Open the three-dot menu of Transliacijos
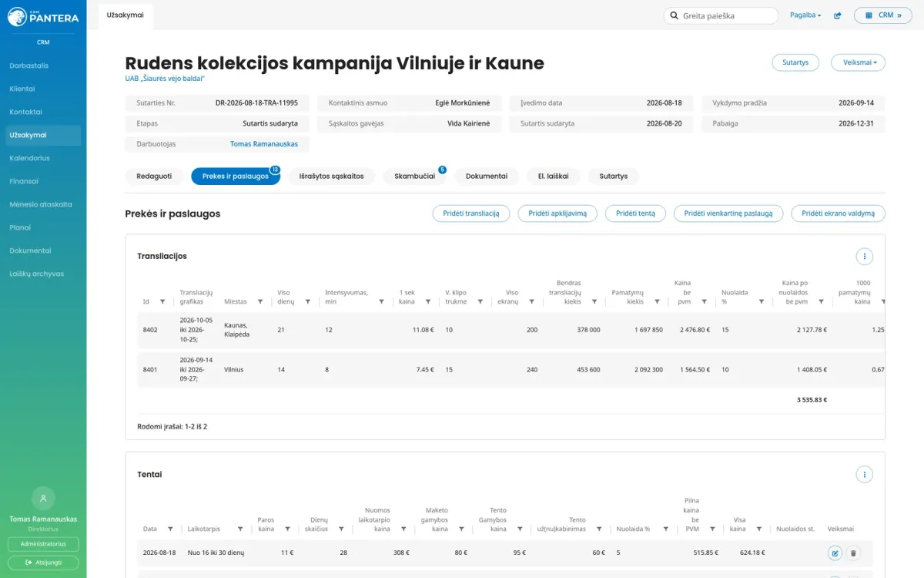924x578 pixels. pyautogui.click(x=865, y=257)
